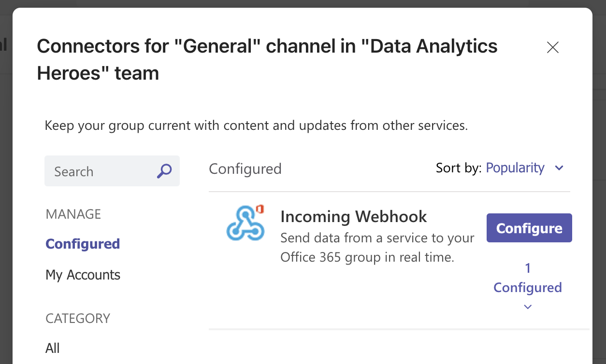Click the search magnifier icon

pos(164,171)
